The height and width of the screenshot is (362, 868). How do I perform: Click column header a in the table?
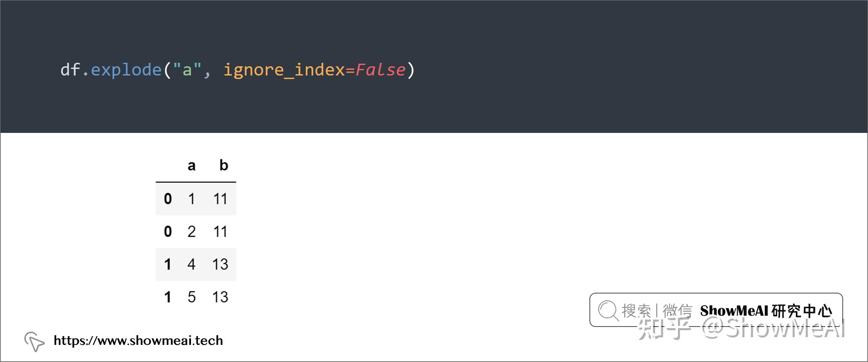pyautogui.click(x=191, y=166)
